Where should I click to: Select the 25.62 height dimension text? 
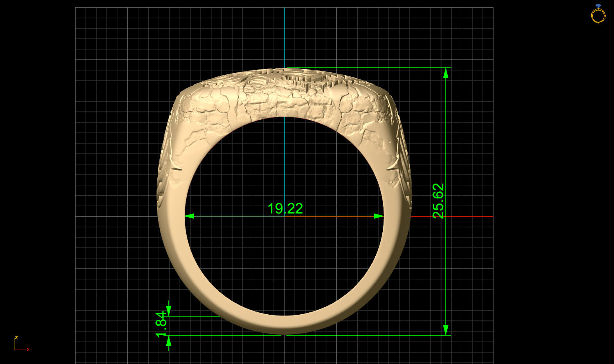coord(439,201)
